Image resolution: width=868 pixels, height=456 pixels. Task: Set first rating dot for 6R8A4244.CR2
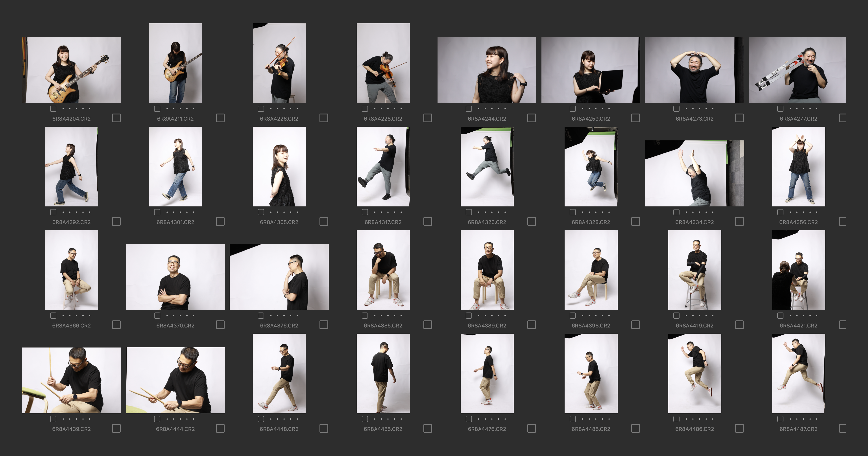tap(478, 109)
